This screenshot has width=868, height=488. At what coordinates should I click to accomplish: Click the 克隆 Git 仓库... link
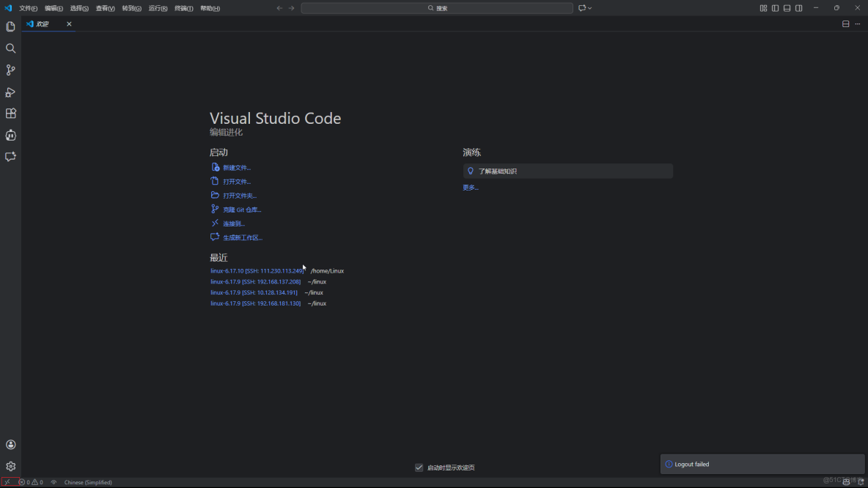point(242,210)
